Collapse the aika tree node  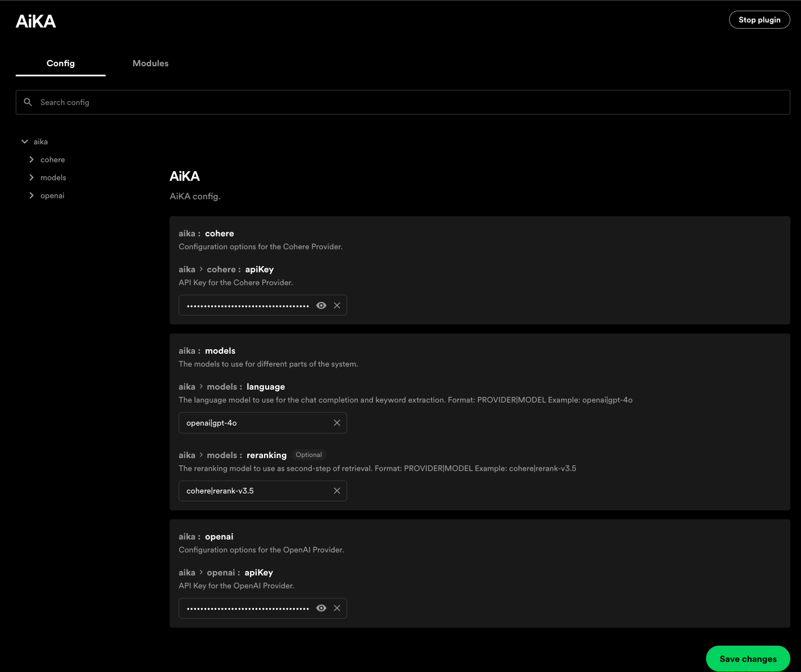point(25,141)
